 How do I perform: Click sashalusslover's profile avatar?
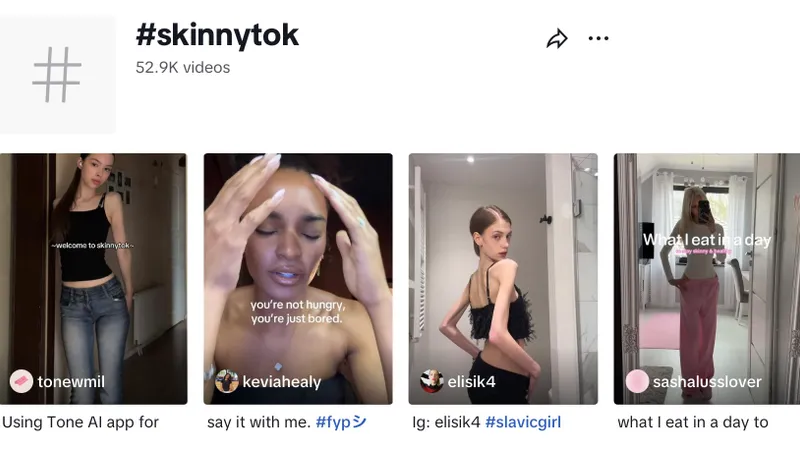click(637, 381)
